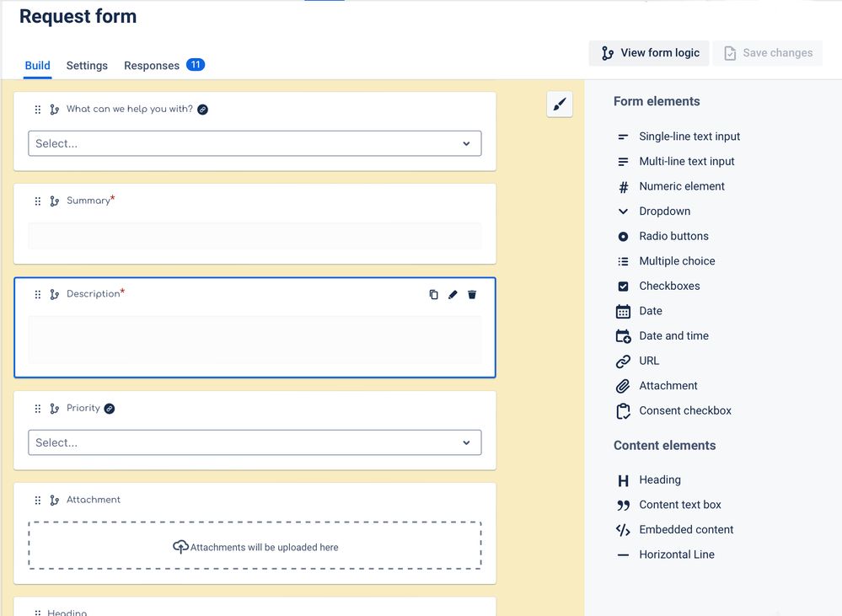
Task: Click the Heading H icon
Action: [623, 480]
